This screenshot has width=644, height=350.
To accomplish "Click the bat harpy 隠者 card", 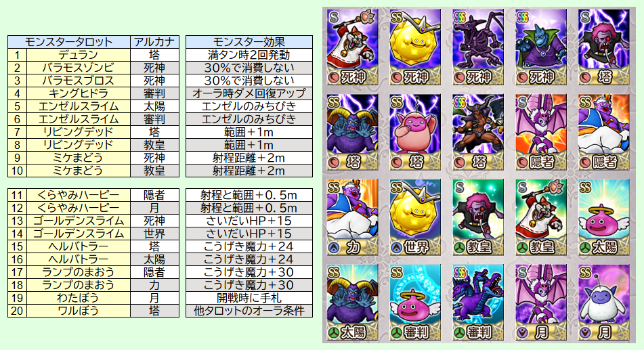I will click(541, 132).
